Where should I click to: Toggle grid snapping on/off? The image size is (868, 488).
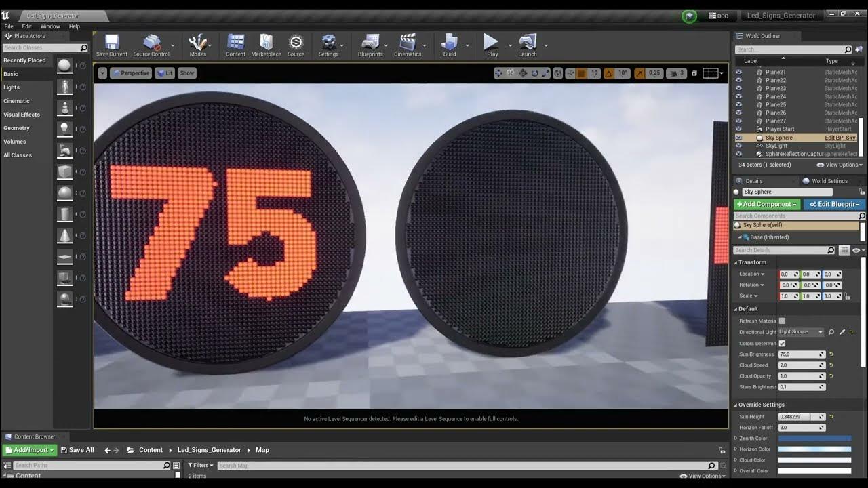[x=581, y=73]
